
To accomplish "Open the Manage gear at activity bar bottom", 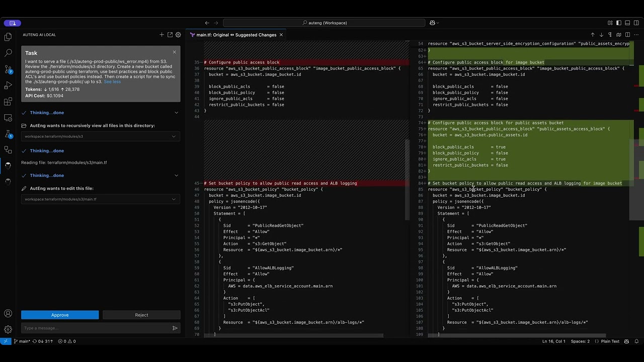I will (x=8, y=329).
